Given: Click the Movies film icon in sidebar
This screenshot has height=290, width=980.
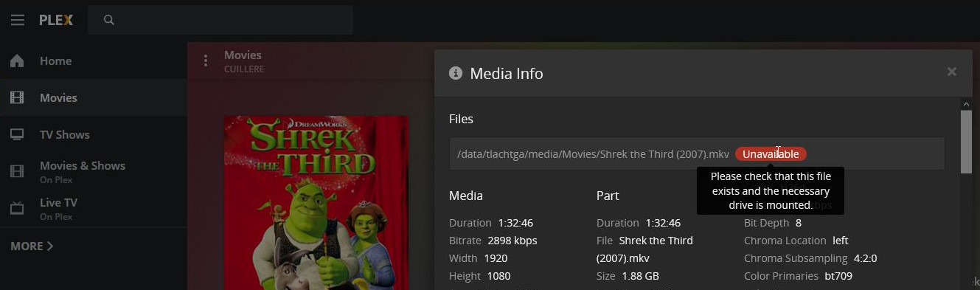Looking at the screenshot, I should click(x=17, y=97).
